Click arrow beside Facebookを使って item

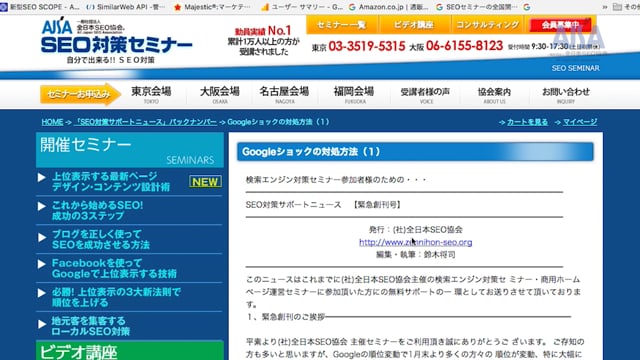[42, 264]
